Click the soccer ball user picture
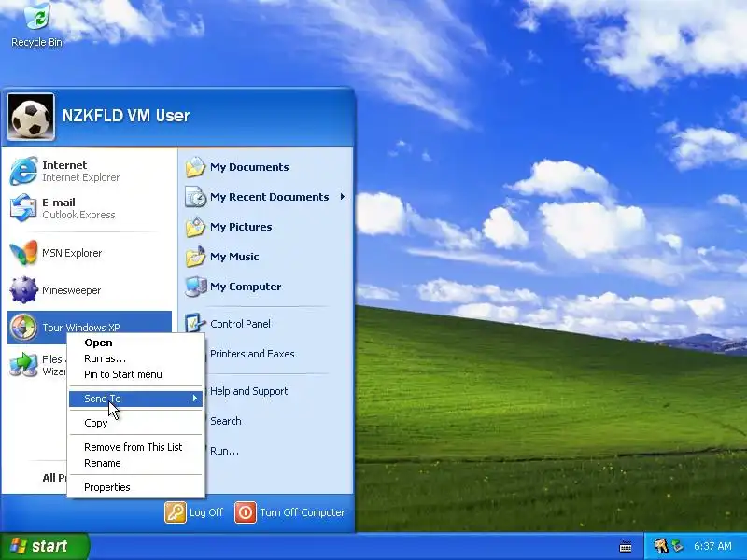 point(31,117)
